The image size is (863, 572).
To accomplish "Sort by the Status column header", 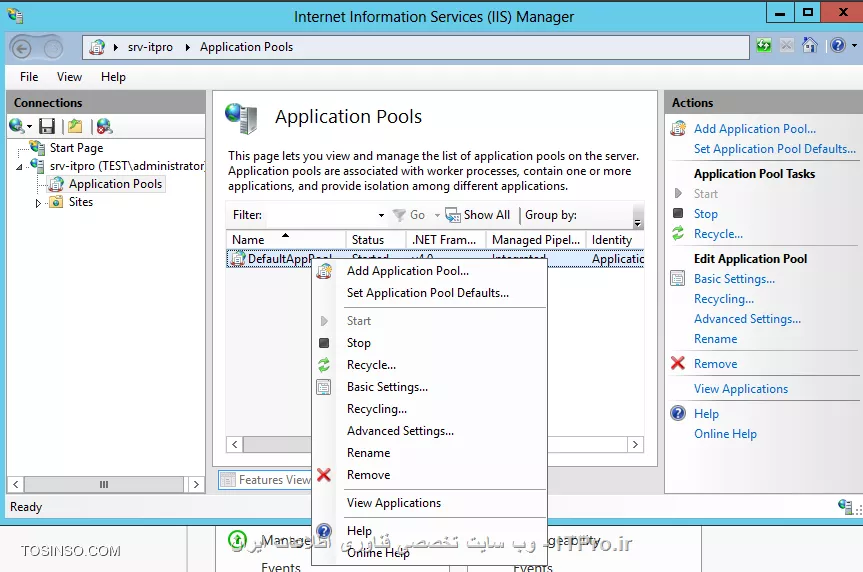I will [x=376, y=239].
